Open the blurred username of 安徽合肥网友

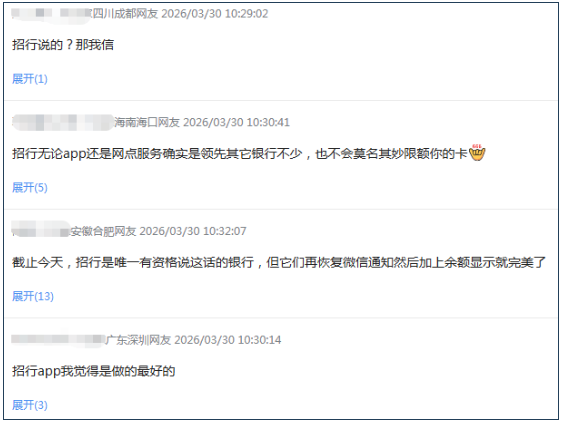[x=41, y=231]
